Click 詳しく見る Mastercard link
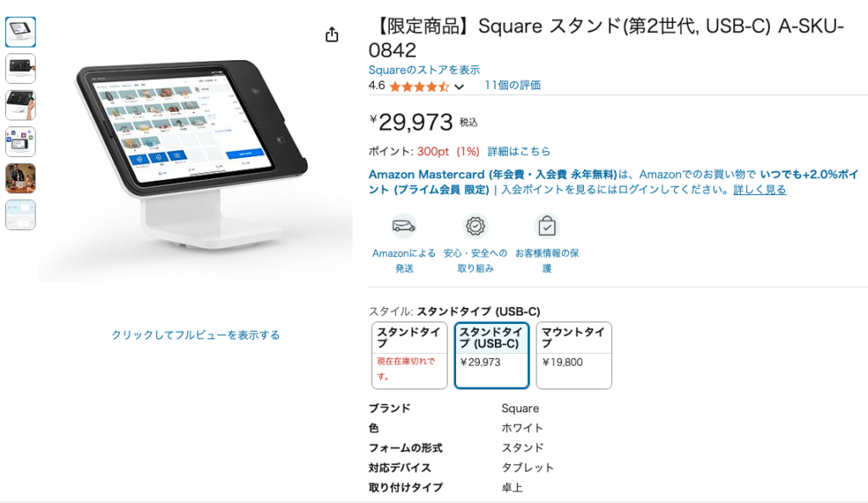868x503 pixels. point(759,189)
